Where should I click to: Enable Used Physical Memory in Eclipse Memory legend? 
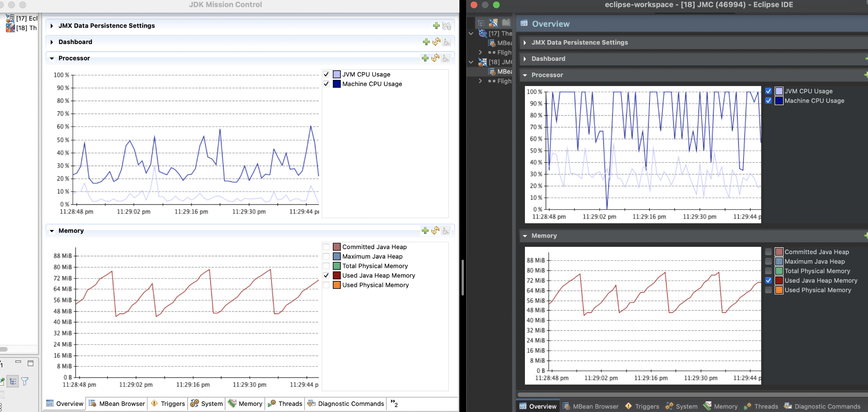(768, 290)
